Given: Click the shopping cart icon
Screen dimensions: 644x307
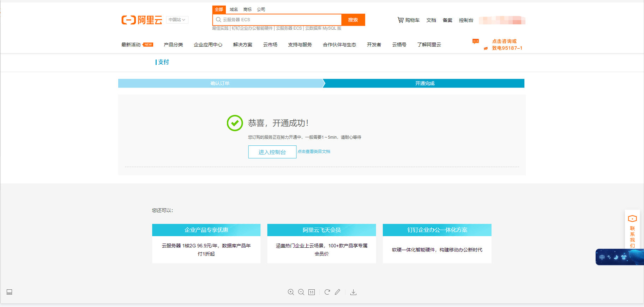Looking at the screenshot, I should pos(401,20).
